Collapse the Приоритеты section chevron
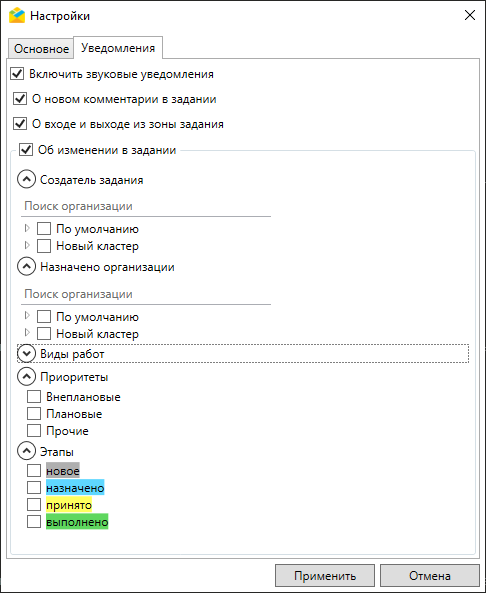The image size is (486, 593). coord(26,377)
